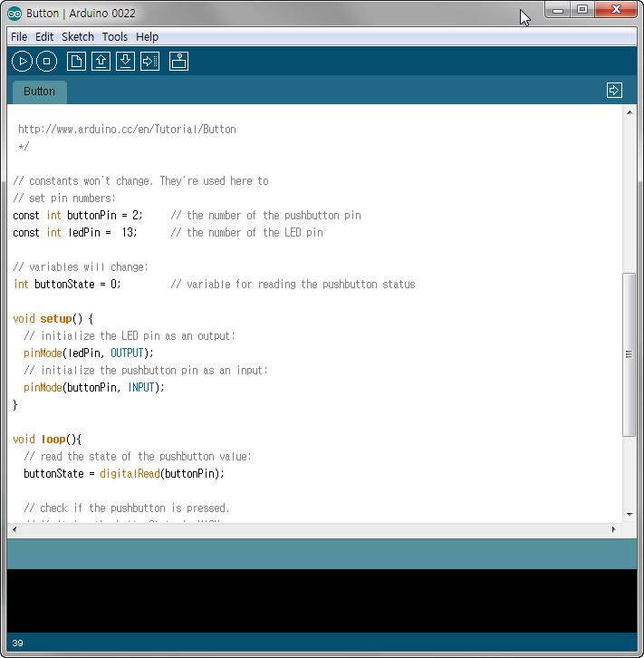
Task: Click the line number 39 in status bar
Action: click(x=17, y=643)
